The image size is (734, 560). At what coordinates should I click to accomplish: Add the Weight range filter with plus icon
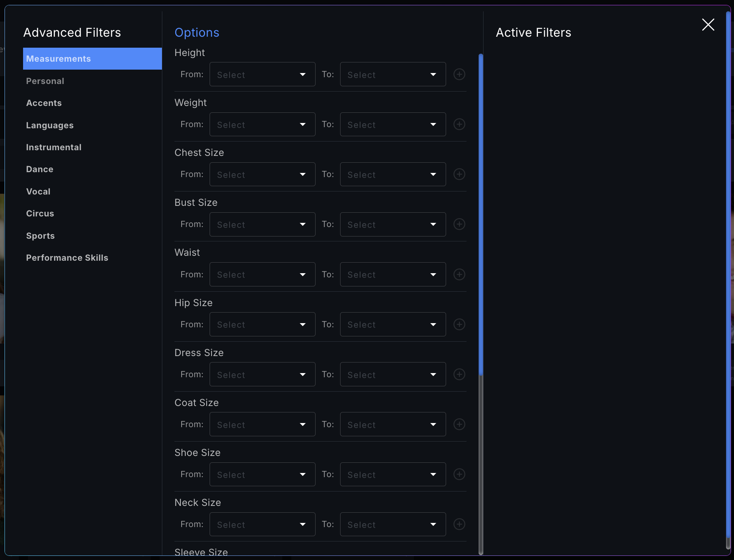[459, 124]
